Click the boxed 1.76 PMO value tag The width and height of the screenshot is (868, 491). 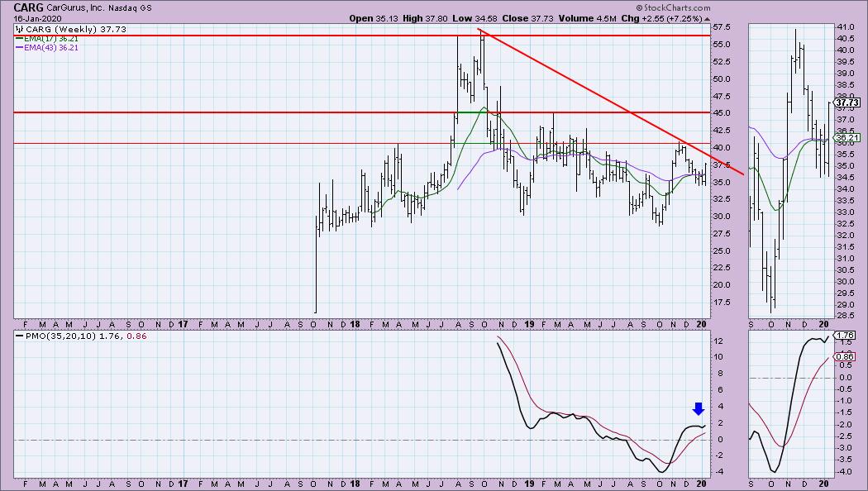(x=846, y=336)
